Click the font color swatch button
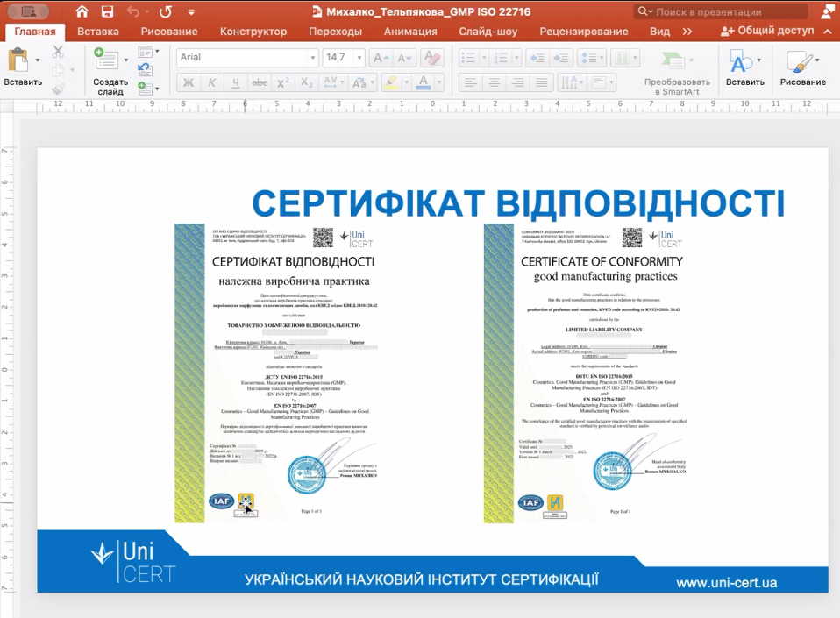Screen dimensions: 840x618 [x=424, y=82]
